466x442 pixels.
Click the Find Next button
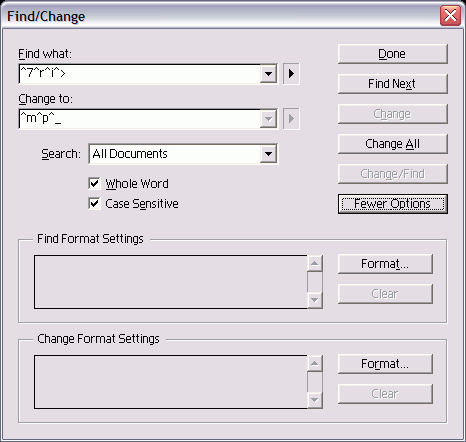point(392,84)
